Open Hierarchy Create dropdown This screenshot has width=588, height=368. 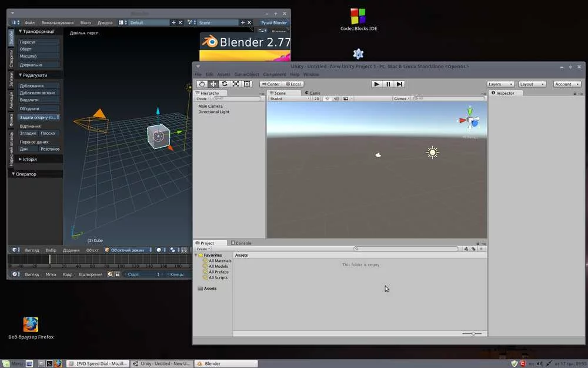coord(203,99)
